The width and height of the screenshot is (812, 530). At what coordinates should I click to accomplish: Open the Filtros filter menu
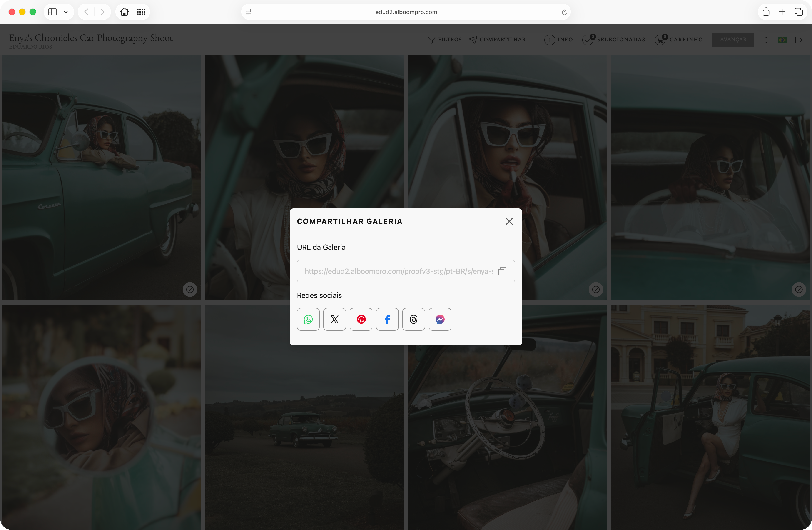pos(445,40)
